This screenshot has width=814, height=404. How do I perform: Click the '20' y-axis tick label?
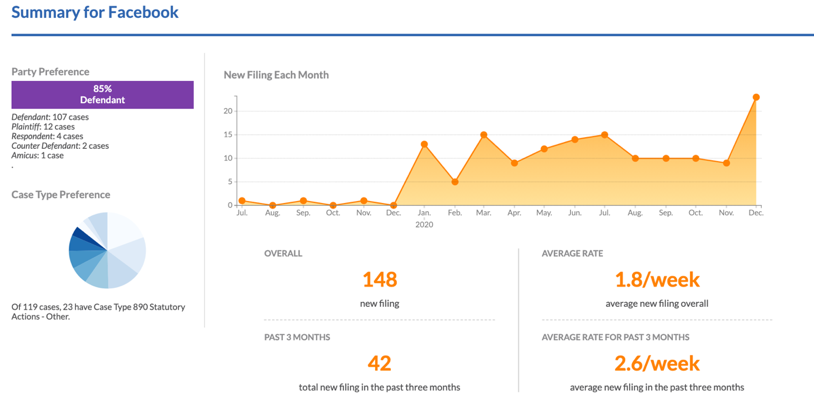227,111
